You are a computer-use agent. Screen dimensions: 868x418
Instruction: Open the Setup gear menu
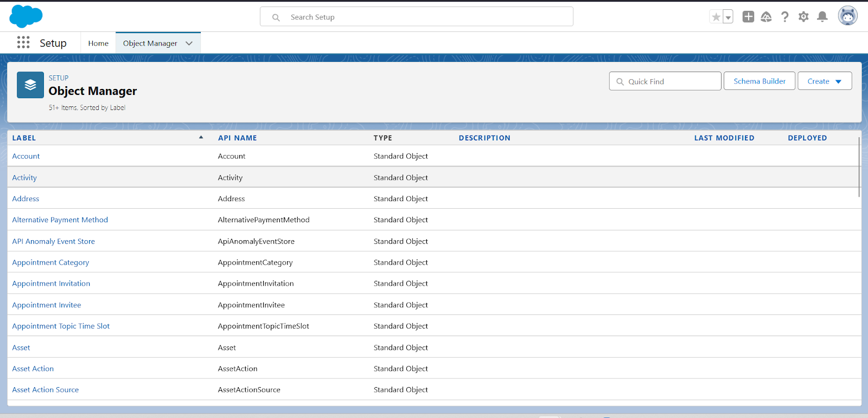[803, 17]
